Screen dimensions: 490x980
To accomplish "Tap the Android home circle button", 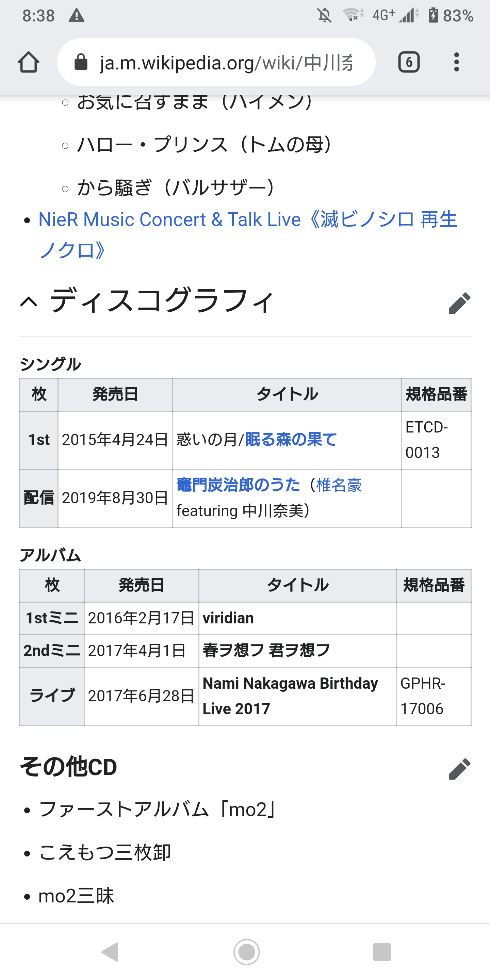I will (246, 952).
